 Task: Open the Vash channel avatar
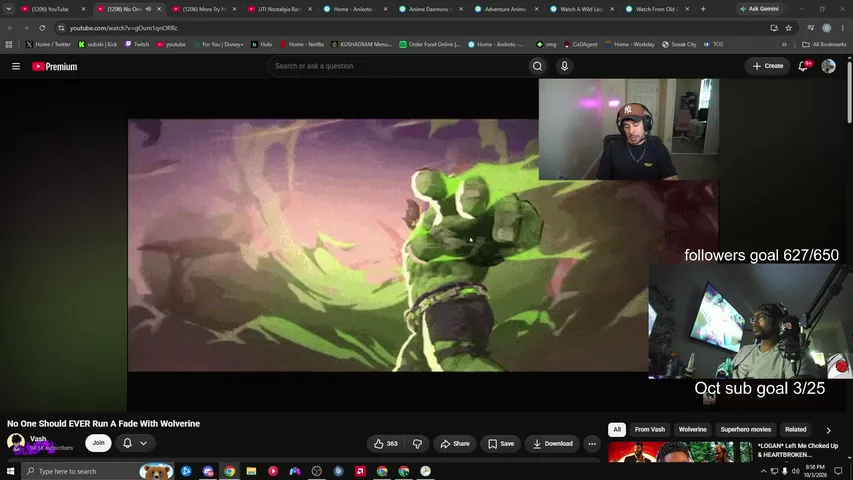16,441
